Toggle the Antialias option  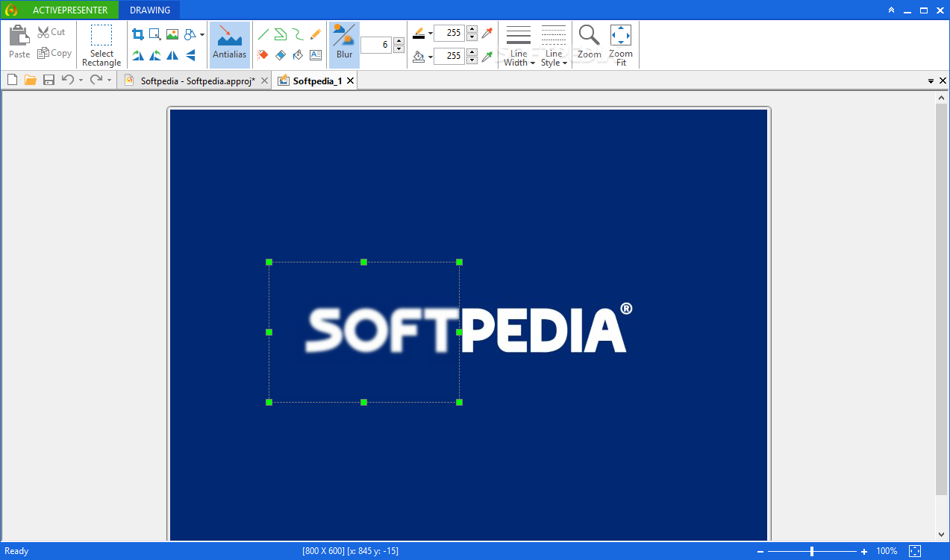[230, 44]
